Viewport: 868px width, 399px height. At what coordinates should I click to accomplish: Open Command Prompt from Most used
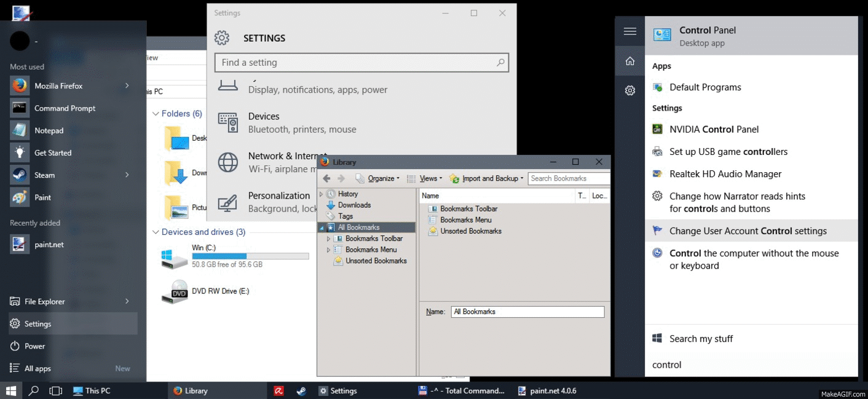point(64,108)
